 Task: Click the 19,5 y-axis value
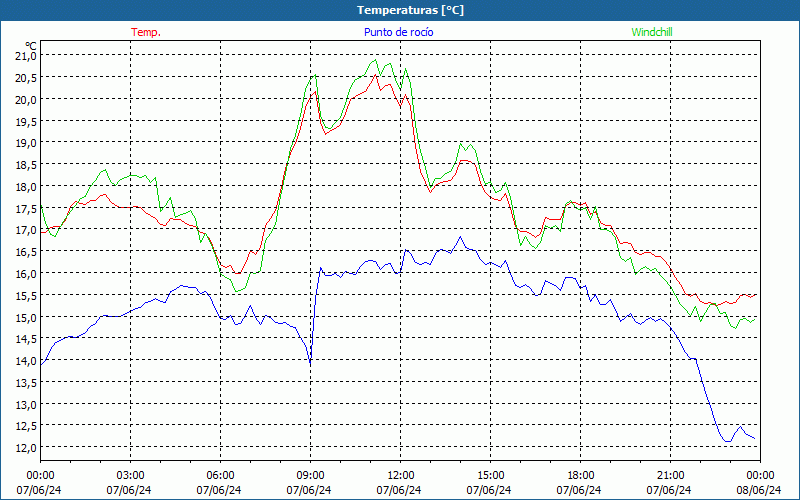[x=27, y=121]
